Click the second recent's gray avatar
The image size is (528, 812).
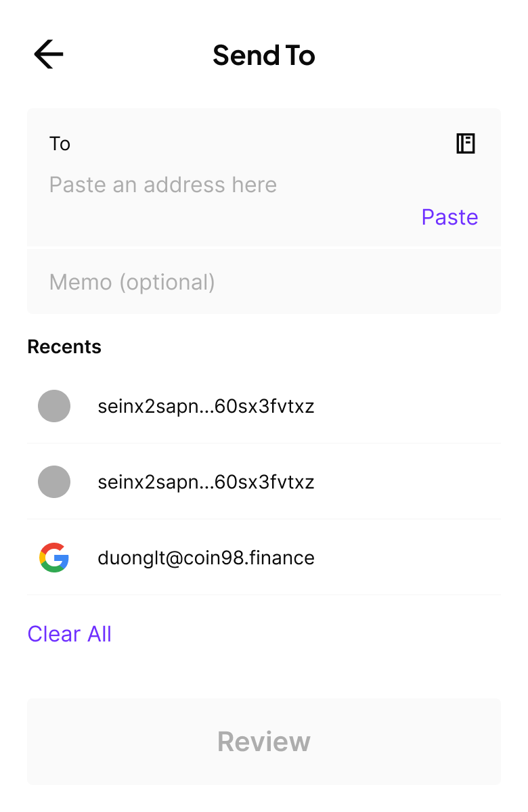coord(54,482)
